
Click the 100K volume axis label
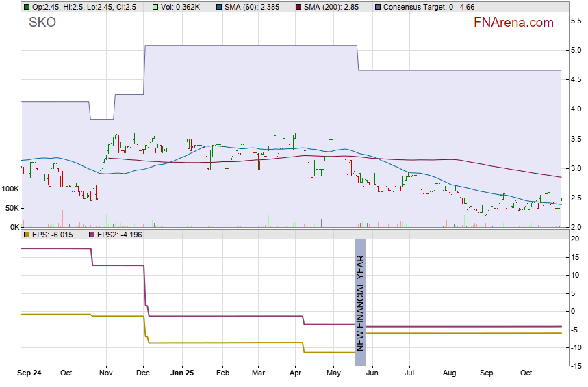[x=10, y=189]
